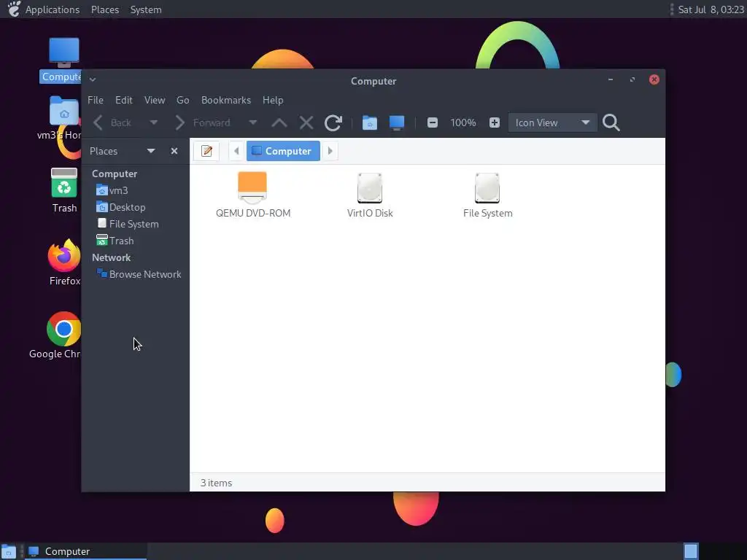Click MATE logo icon in top panel
Screen dimensions: 747x560
tap(14, 9)
